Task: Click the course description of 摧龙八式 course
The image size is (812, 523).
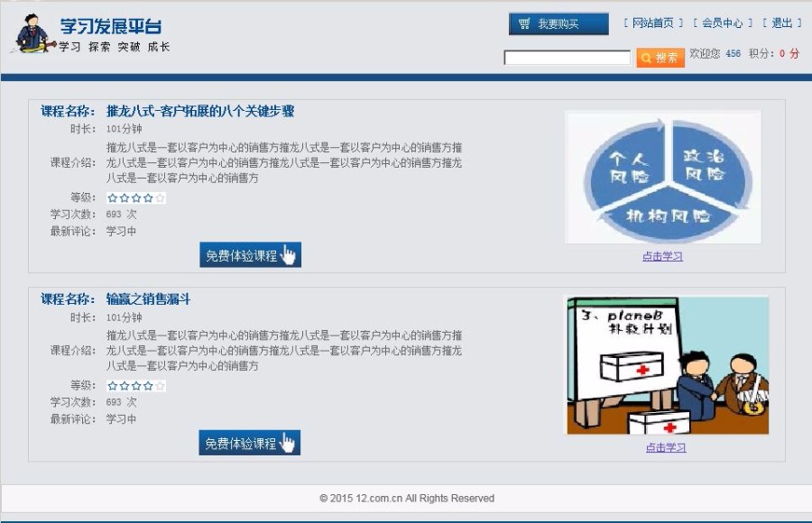Action: pos(284,162)
